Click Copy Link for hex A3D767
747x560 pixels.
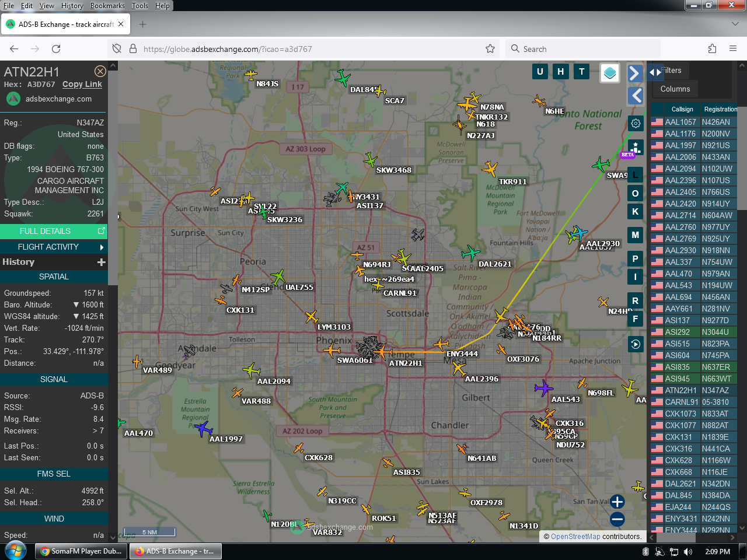point(82,84)
